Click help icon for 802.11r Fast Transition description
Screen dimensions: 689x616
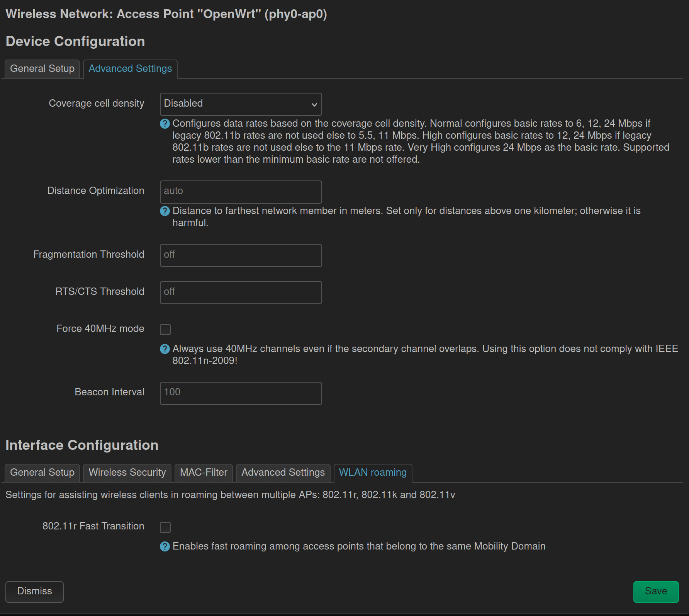(x=165, y=546)
